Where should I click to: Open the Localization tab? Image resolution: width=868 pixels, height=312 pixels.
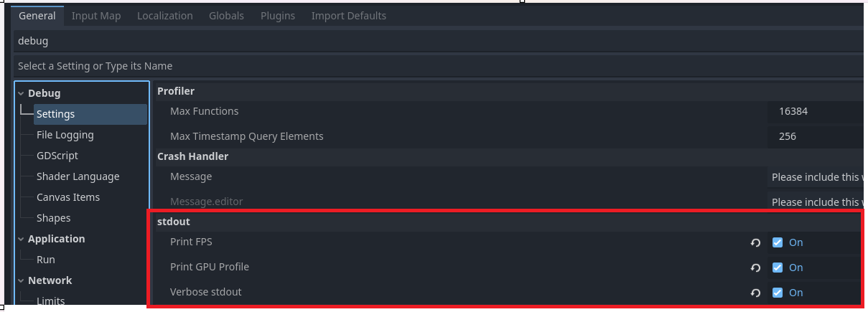[x=164, y=16]
